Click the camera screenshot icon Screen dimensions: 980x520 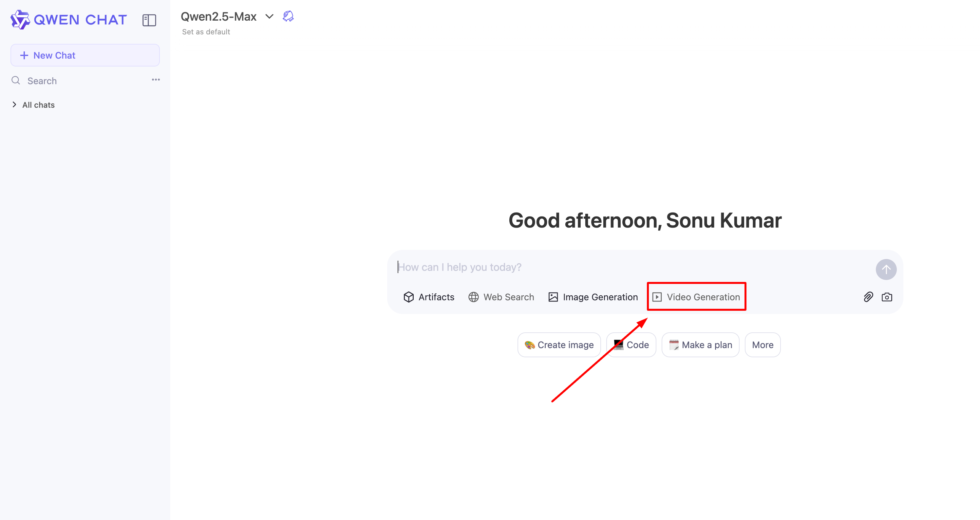[x=887, y=297]
